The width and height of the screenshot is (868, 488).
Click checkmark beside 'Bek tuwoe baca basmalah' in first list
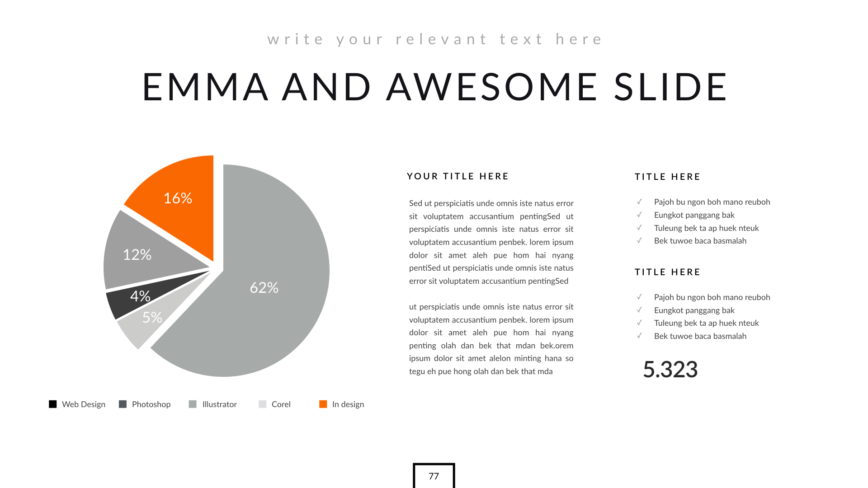(x=639, y=241)
